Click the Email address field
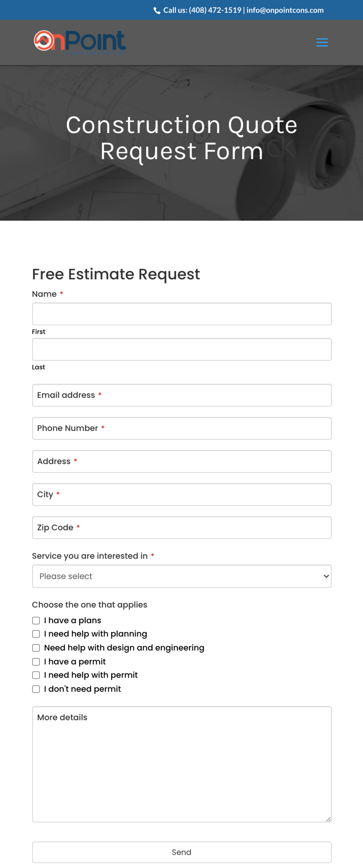The image size is (363, 868). tap(181, 395)
